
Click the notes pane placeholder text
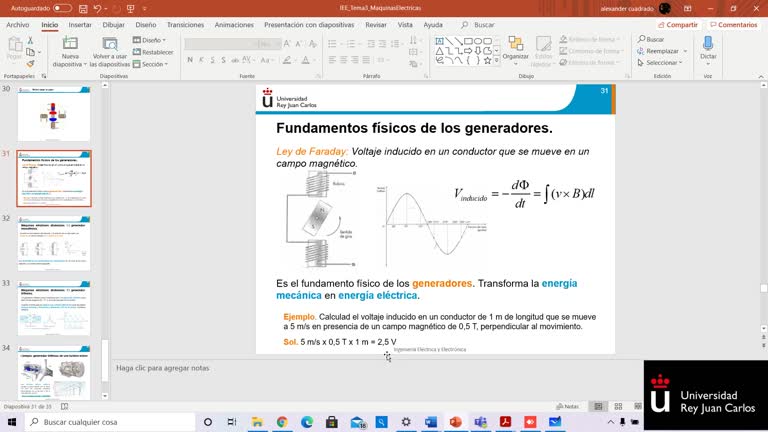tap(163, 368)
